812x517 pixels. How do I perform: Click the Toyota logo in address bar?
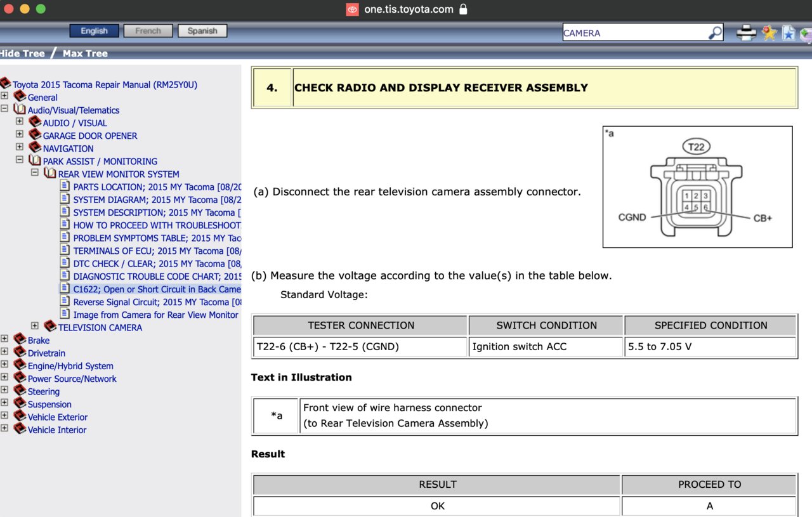352,9
